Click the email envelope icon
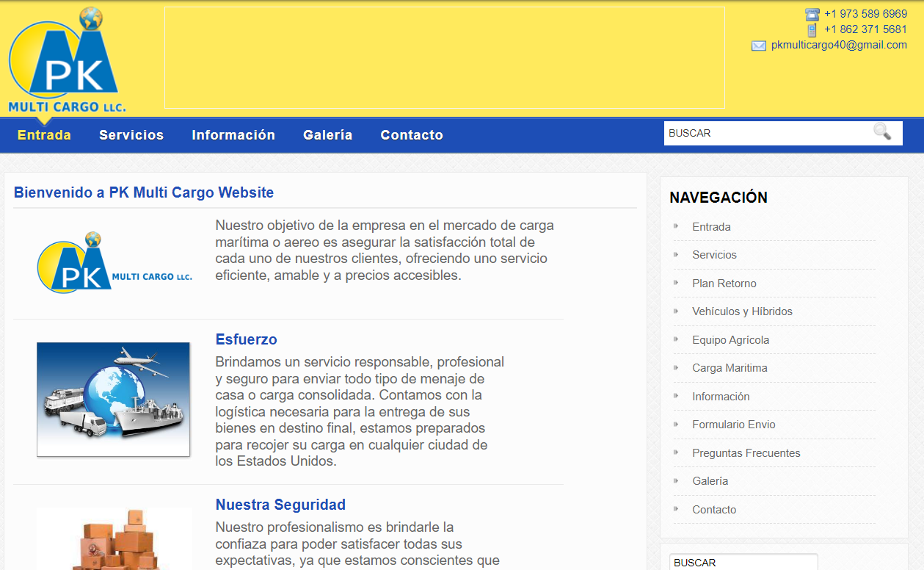924x570 pixels. [759, 46]
